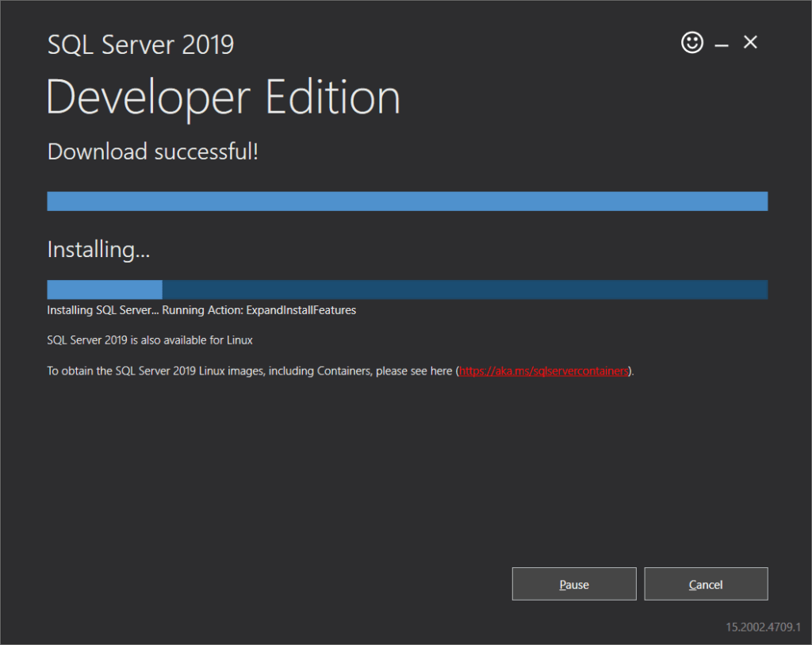Click the smiley feedback icon

click(x=691, y=43)
